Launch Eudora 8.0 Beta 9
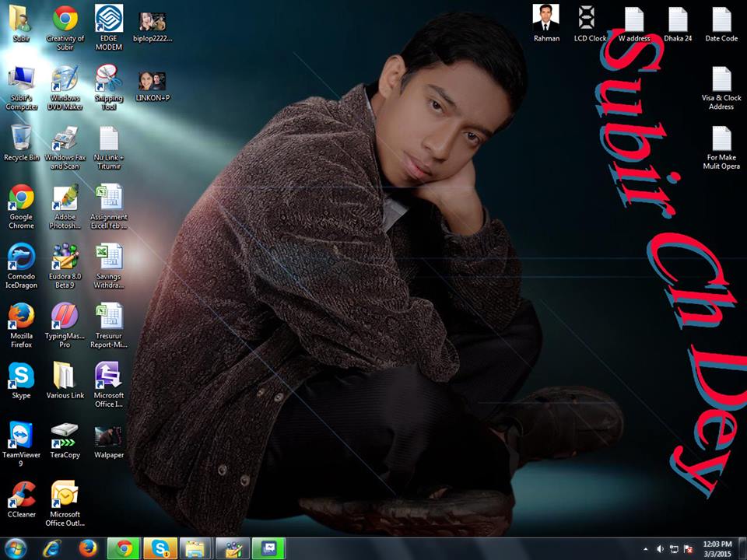The width and height of the screenshot is (747, 560). pyautogui.click(x=65, y=267)
